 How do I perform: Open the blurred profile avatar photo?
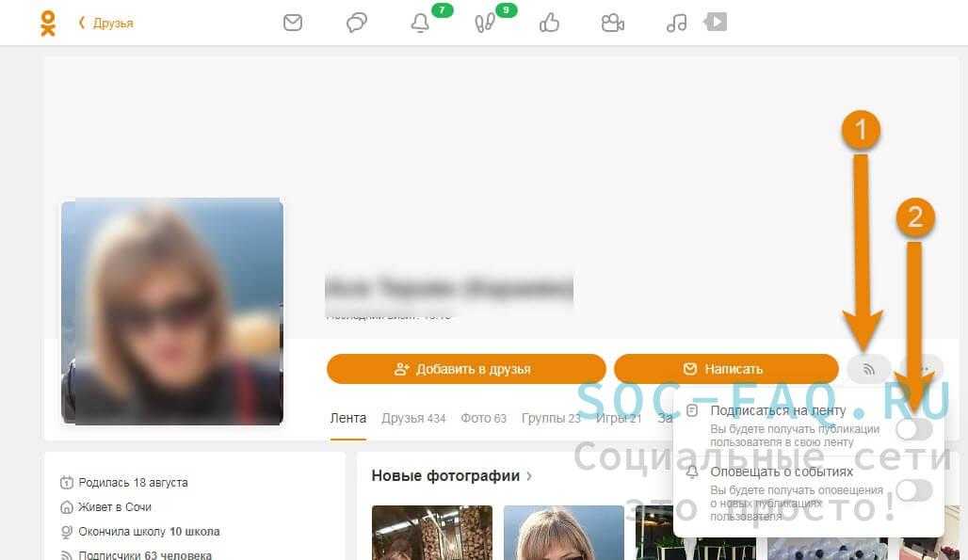click(172, 312)
